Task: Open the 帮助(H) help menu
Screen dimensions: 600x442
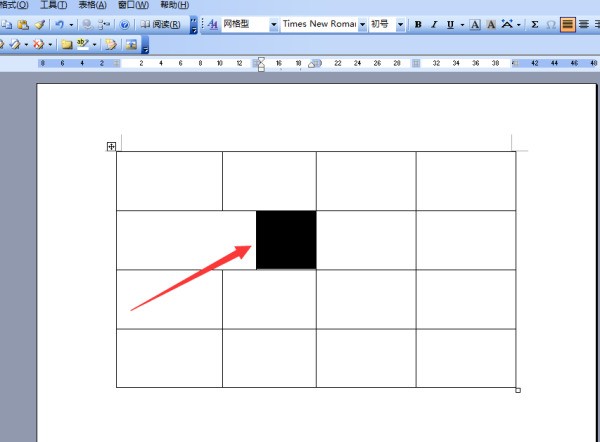Action: tap(174, 5)
